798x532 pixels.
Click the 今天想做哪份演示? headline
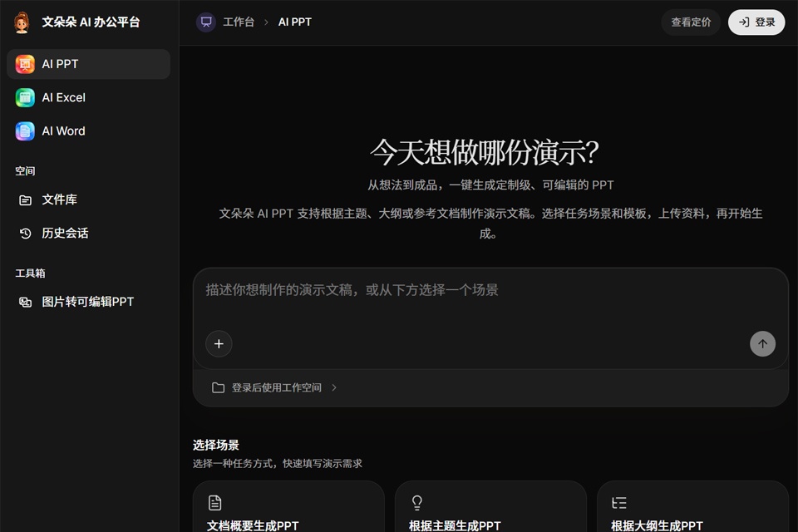pyautogui.click(x=484, y=152)
